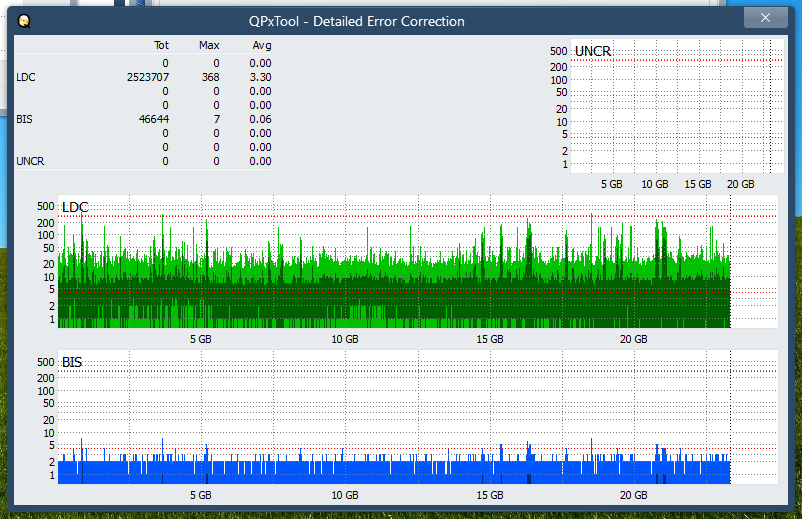Click the LDC total value 2523707

point(148,77)
